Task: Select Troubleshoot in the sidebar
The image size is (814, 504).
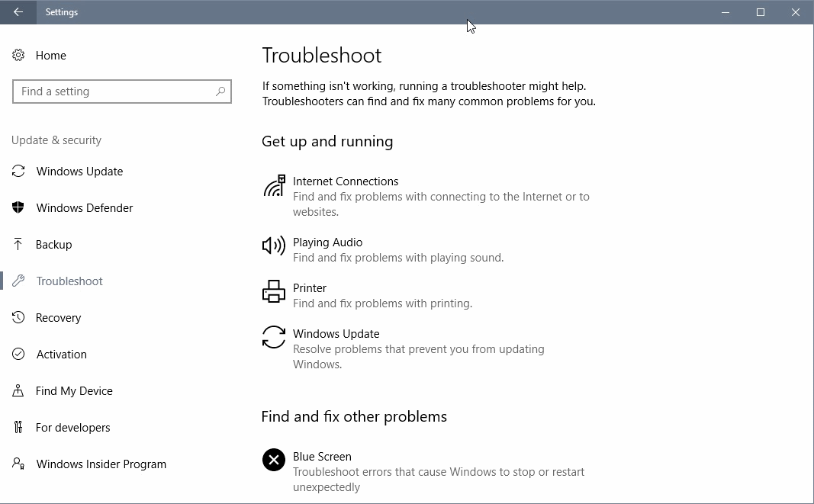Action: click(x=69, y=281)
